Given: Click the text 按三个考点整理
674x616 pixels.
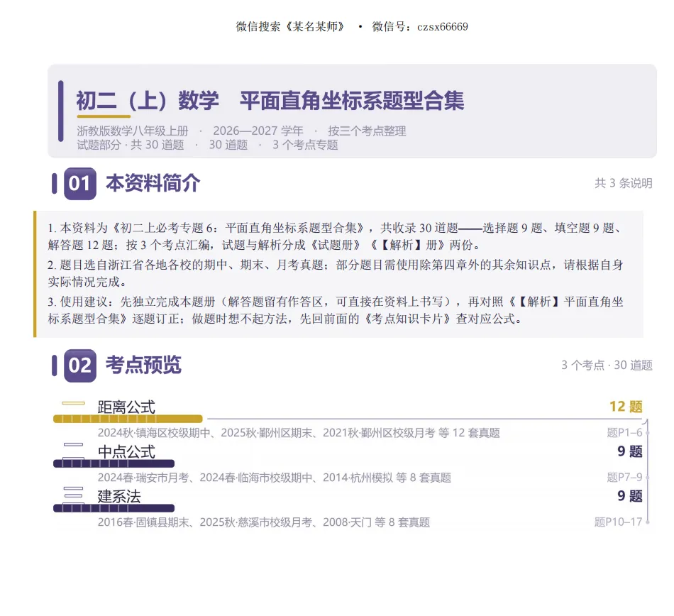Looking at the screenshot, I should [x=367, y=131].
